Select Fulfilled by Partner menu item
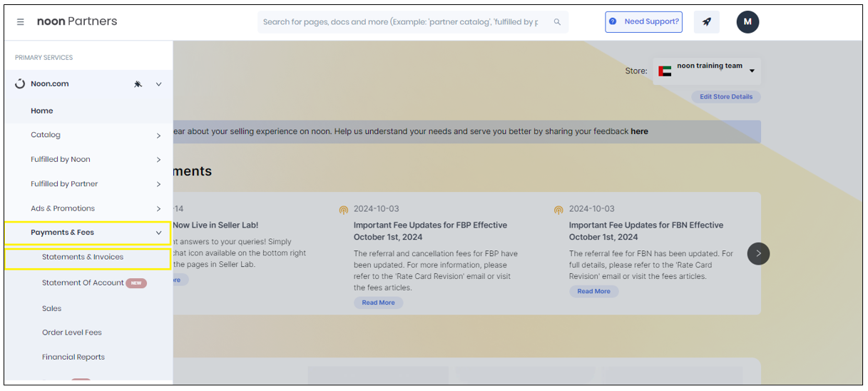The width and height of the screenshot is (868, 391). [64, 183]
